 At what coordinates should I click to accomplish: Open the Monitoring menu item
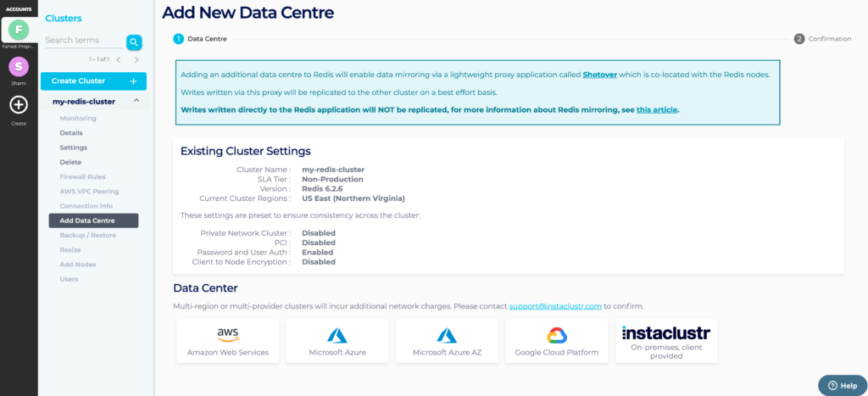[x=78, y=119]
